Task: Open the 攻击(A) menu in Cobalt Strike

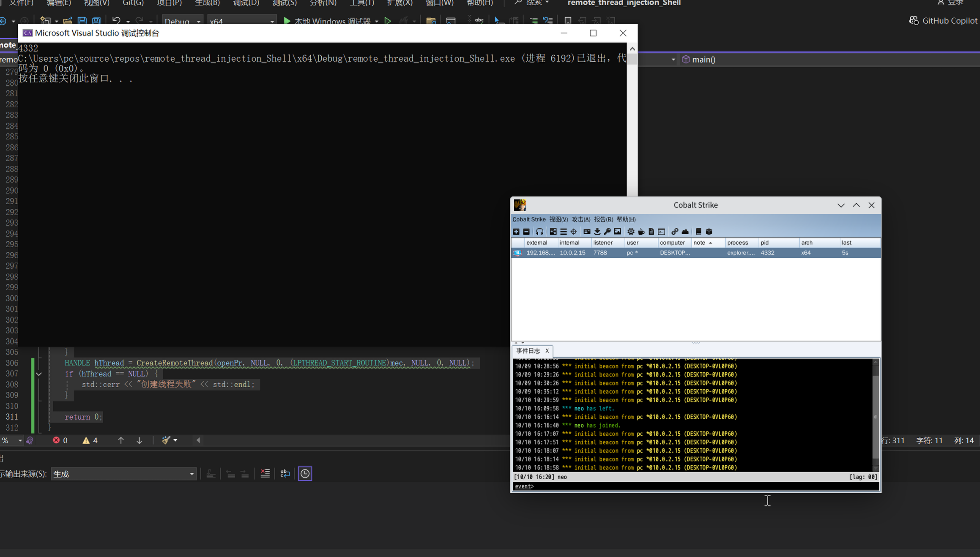Action: click(x=581, y=219)
